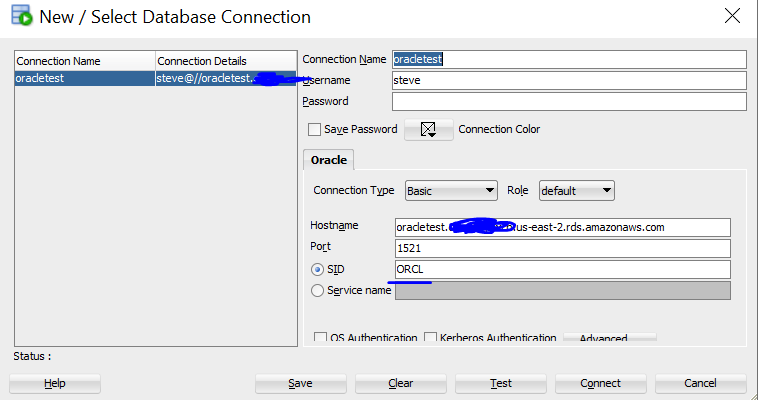Click the Cancel button
Image resolution: width=758 pixels, height=400 pixels.
tap(700, 384)
